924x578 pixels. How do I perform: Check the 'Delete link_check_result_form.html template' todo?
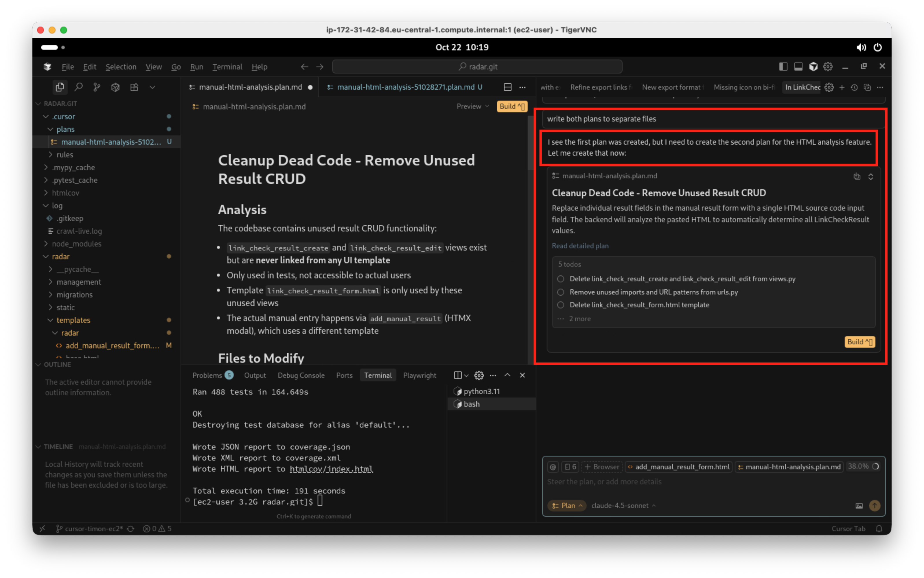click(560, 305)
